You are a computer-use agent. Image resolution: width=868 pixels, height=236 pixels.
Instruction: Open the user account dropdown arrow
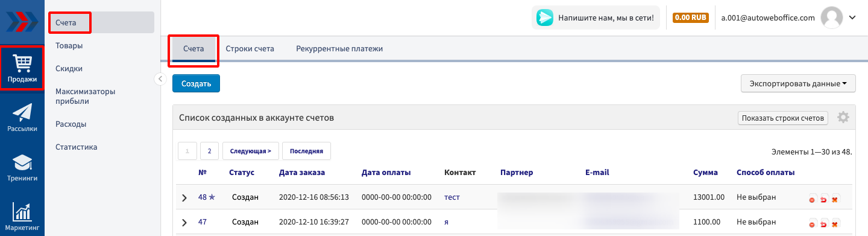tap(852, 18)
